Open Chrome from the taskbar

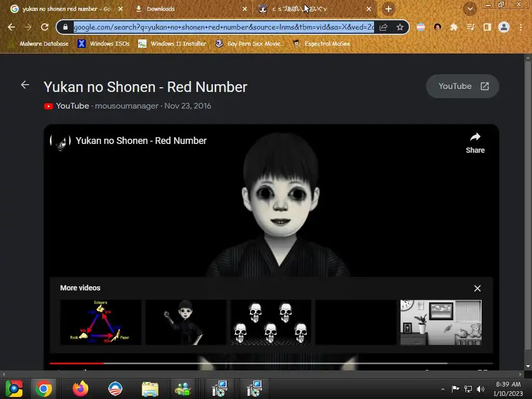pos(44,389)
